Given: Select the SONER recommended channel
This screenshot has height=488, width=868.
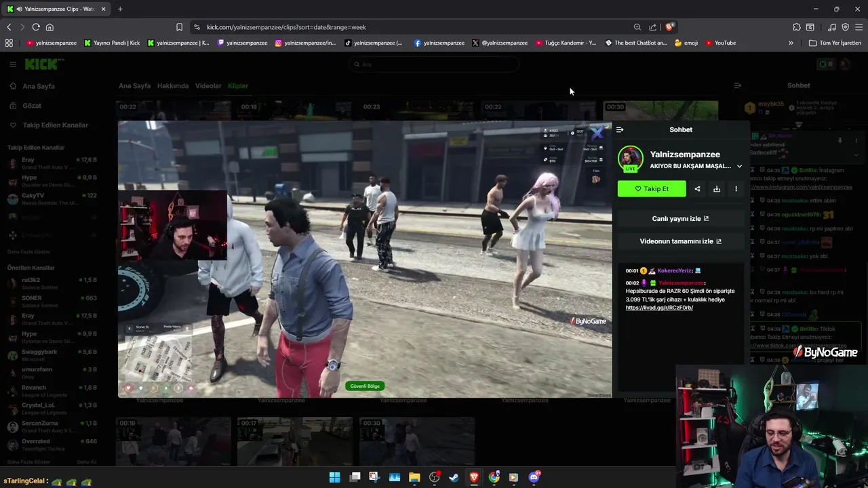Looking at the screenshot, I should coord(53,302).
